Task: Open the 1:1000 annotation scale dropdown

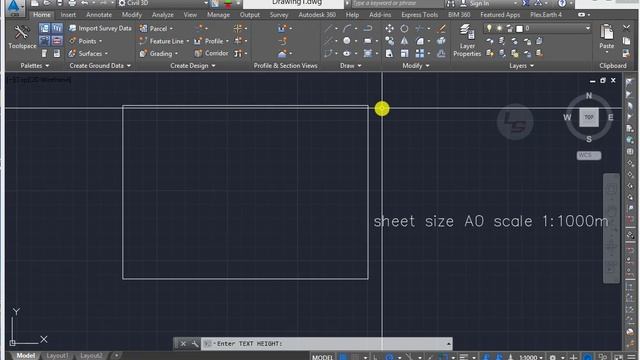Action: [531, 358]
